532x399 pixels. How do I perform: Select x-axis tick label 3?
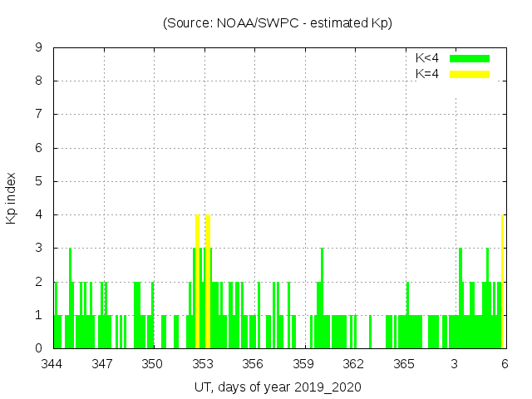454,364
